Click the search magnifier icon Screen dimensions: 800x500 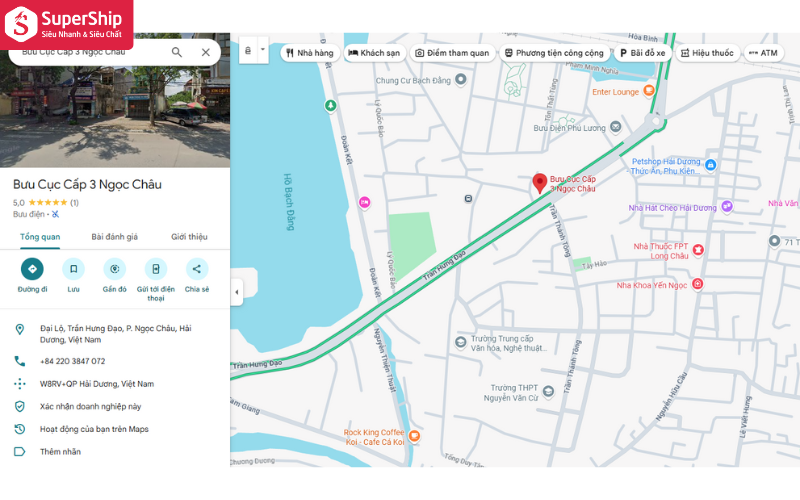click(x=177, y=52)
